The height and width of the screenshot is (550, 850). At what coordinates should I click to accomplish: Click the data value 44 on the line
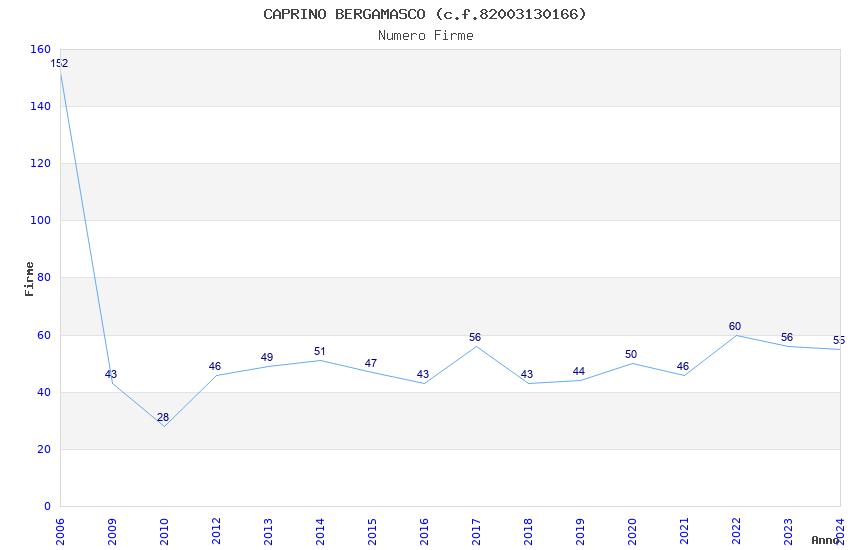pyautogui.click(x=579, y=371)
